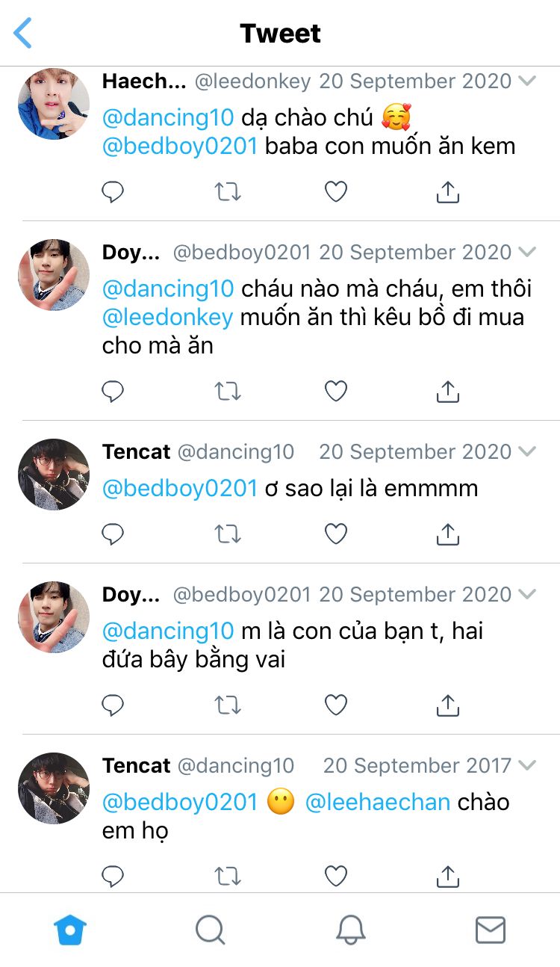The image size is (560, 967).
Task: Tap the @leedonkey mention in Doyoung's tweet
Action: point(167,317)
